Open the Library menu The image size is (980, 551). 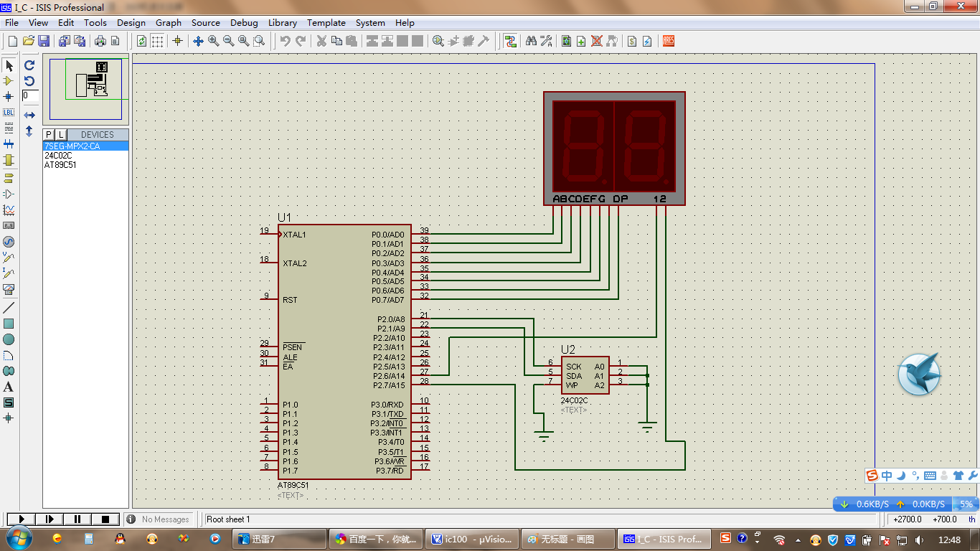[x=283, y=22]
